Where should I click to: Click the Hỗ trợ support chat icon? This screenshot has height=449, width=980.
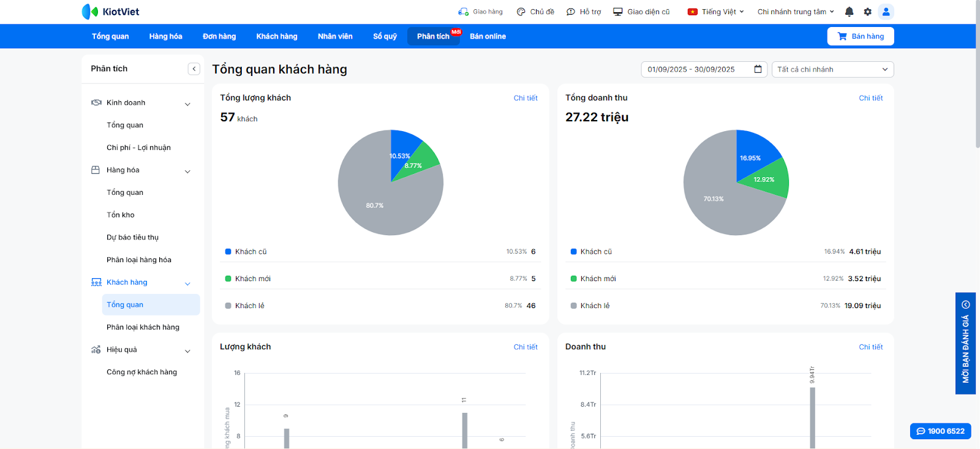pyautogui.click(x=571, y=12)
